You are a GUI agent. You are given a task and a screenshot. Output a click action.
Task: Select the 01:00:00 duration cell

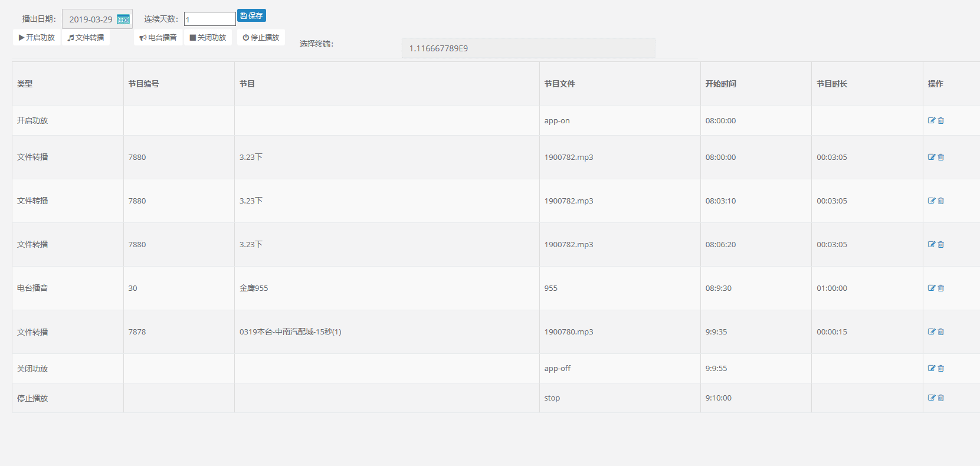867,288
